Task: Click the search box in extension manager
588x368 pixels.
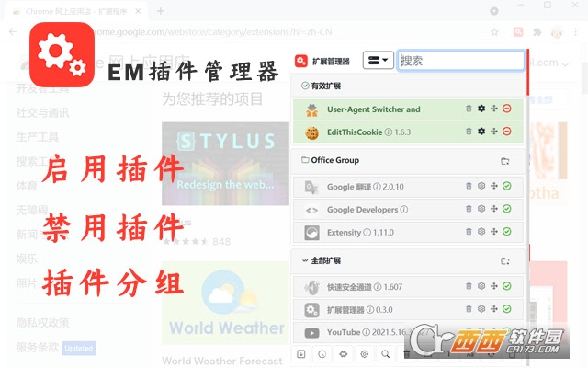Action: click(460, 62)
